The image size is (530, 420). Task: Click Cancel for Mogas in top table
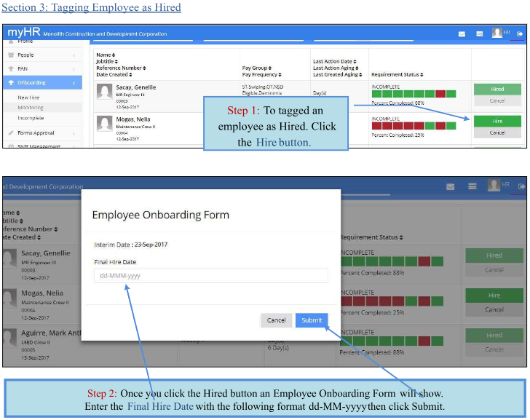[497, 132]
